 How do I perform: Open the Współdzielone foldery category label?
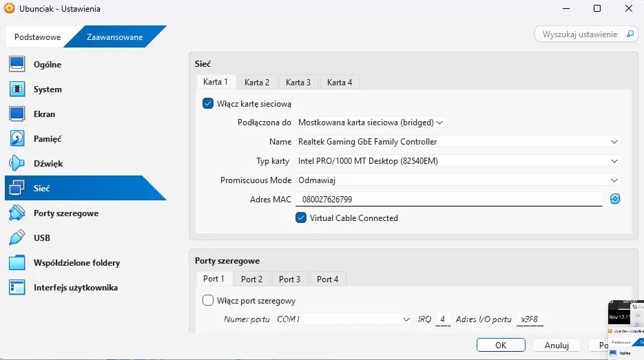tap(77, 263)
